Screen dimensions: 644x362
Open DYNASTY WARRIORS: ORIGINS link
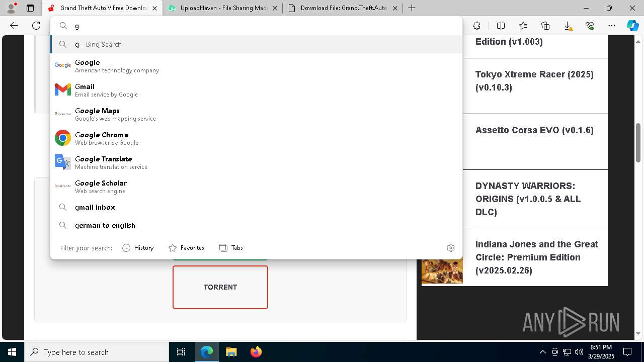coord(528,199)
